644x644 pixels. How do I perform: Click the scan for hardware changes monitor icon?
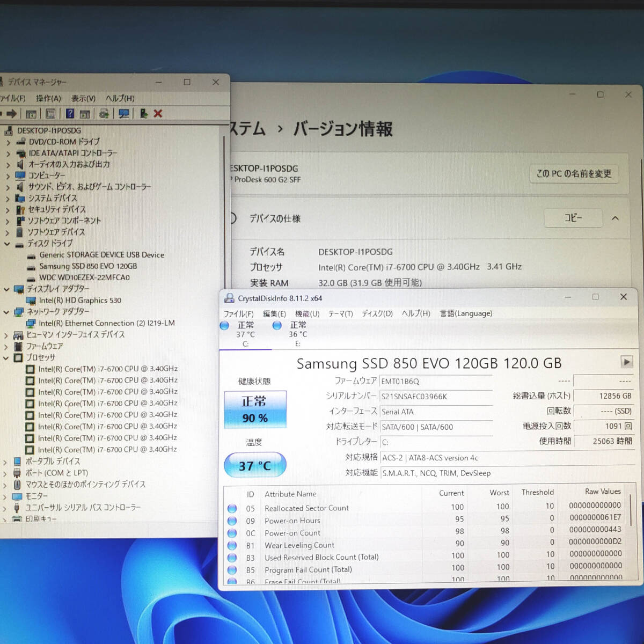click(x=124, y=114)
